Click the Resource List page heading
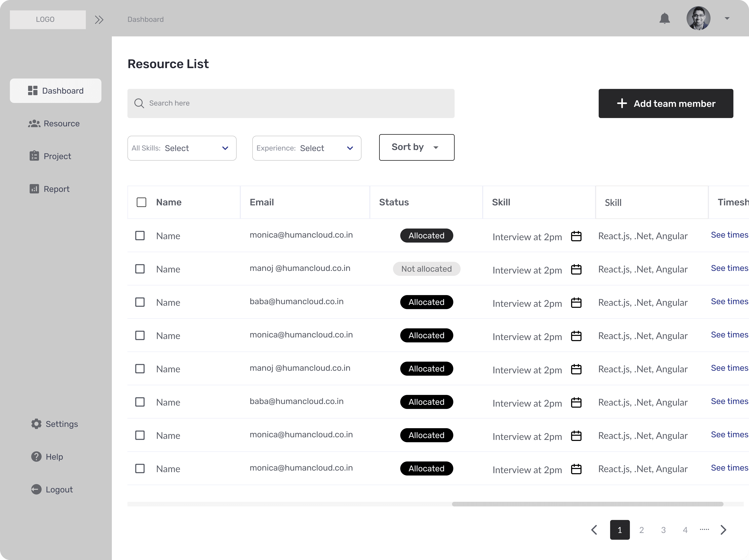Viewport: 749px width, 560px height. click(168, 64)
